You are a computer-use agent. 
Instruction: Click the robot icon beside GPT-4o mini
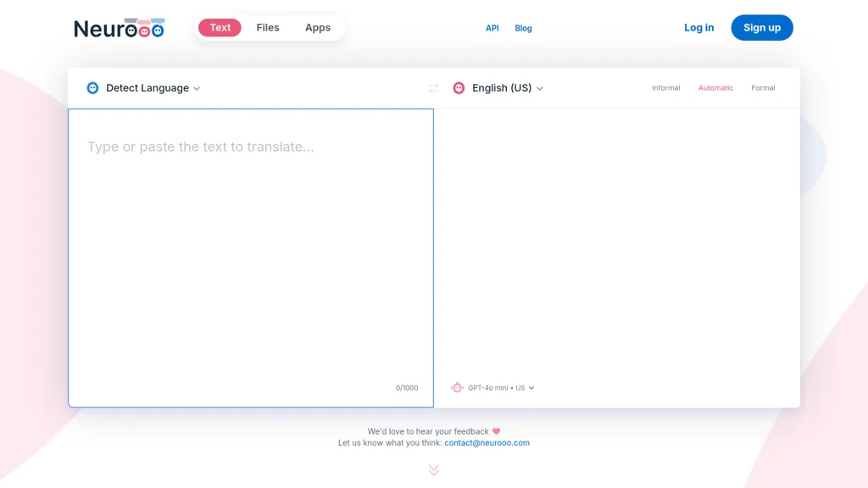457,388
